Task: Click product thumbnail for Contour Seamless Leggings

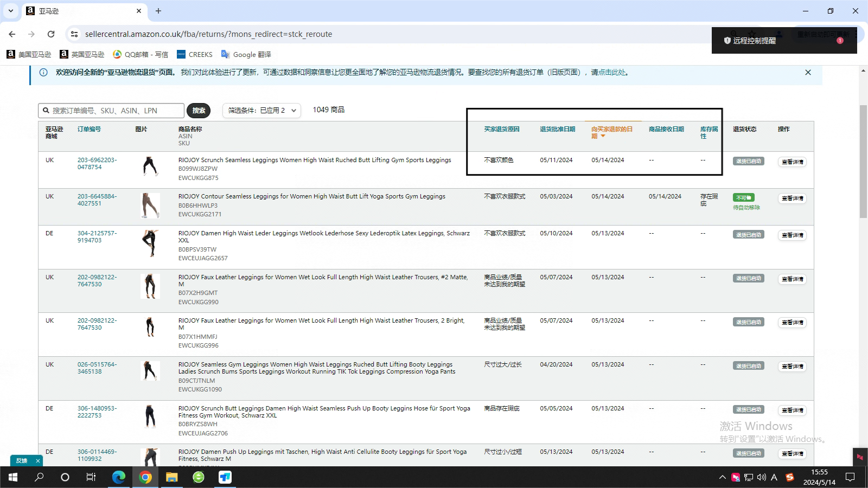Action: tap(150, 206)
